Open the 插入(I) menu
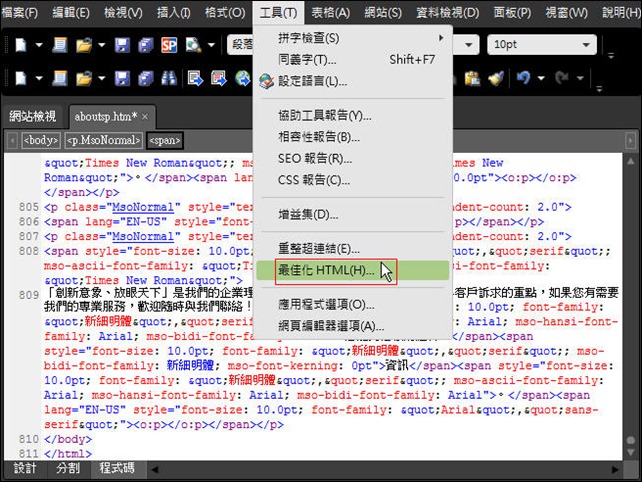The width and height of the screenshot is (642, 482). pos(174,13)
